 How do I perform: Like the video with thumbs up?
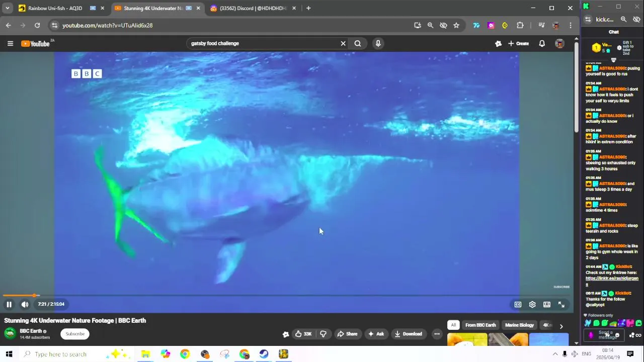(x=303, y=334)
